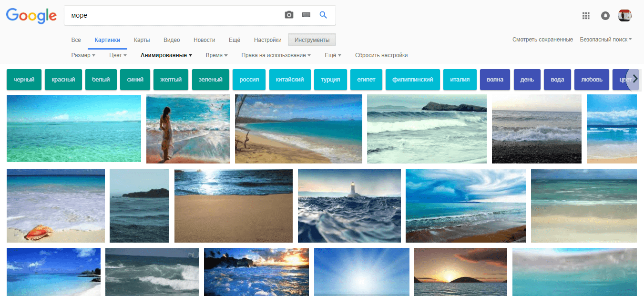Open the Смотреть сохраненные link
Viewport: 644px width, 296px height.
(x=542, y=40)
